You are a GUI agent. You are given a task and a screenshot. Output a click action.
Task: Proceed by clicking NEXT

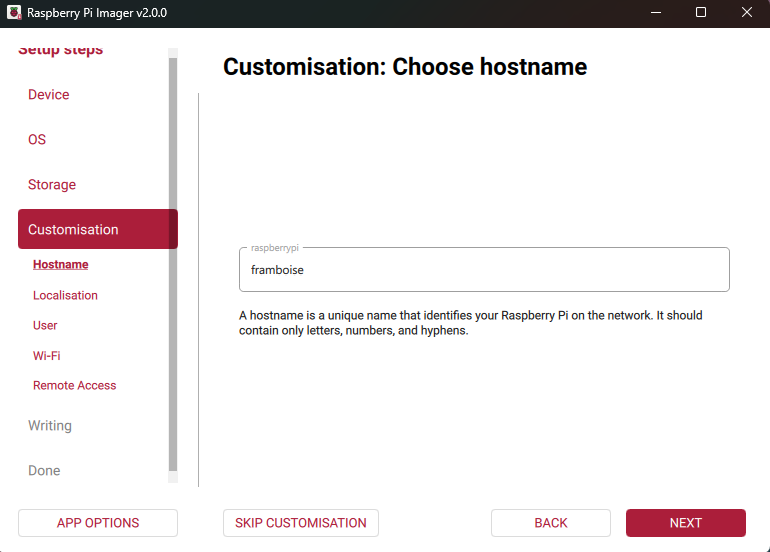tap(685, 523)
